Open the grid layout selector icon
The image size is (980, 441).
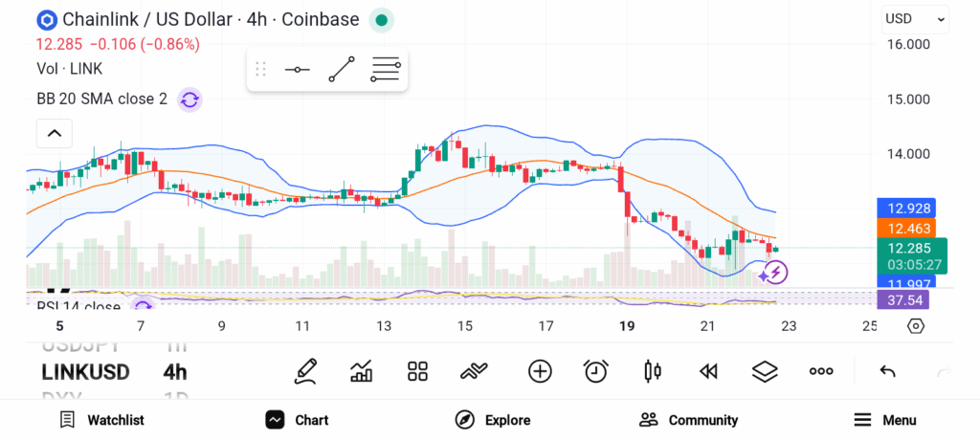pyautogui.click(x=417, y=371)
